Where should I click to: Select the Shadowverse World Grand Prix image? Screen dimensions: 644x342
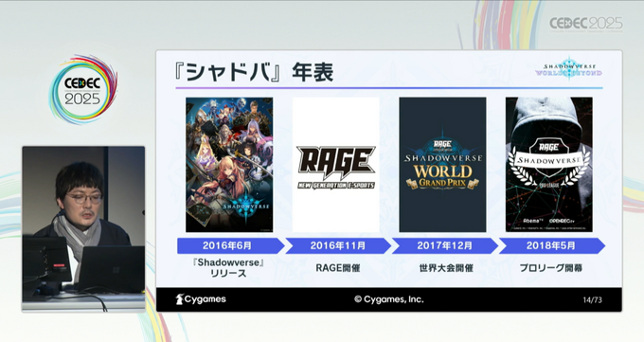[442, 165]
